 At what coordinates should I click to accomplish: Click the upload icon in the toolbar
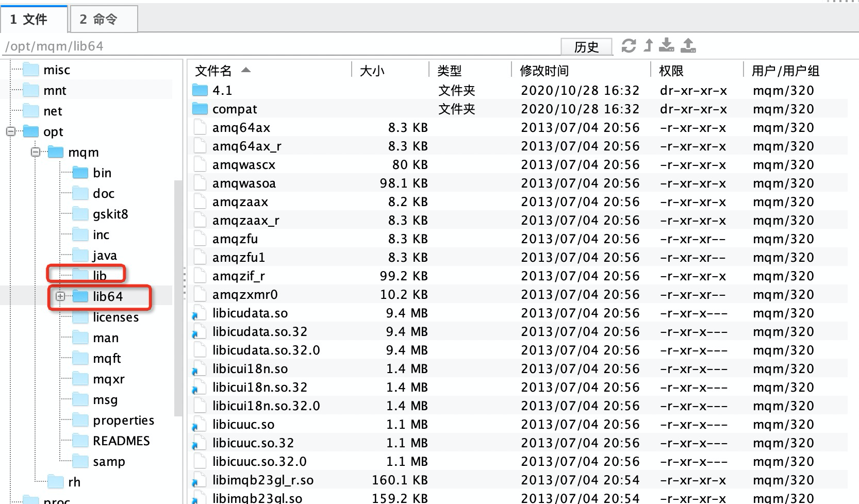(688, 46)
